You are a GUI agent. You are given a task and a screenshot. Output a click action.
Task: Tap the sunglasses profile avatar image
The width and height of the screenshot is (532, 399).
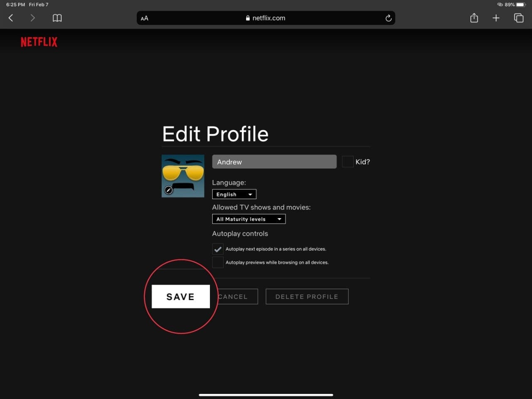(x=183, y=176)
